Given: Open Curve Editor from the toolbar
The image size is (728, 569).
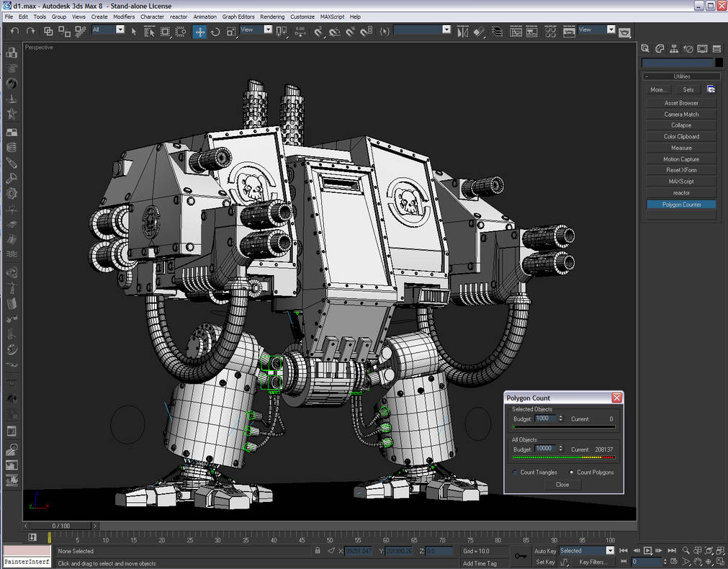Looking at the screenshot, I should 516,32.
